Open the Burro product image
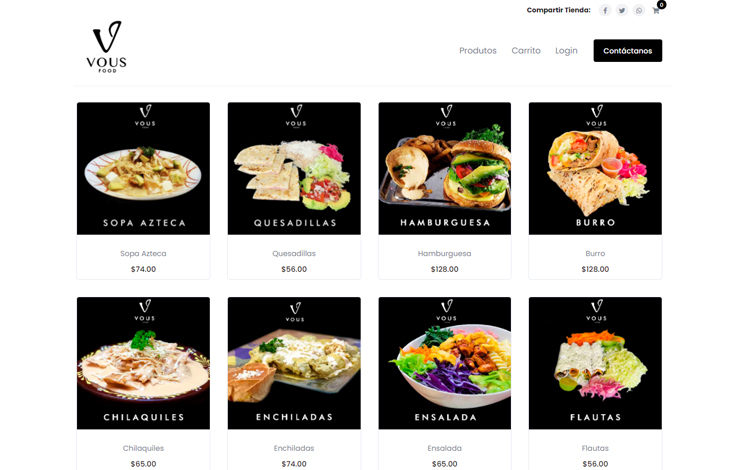Viewport: 755px width, 470px height. click(x=595, y=169)
